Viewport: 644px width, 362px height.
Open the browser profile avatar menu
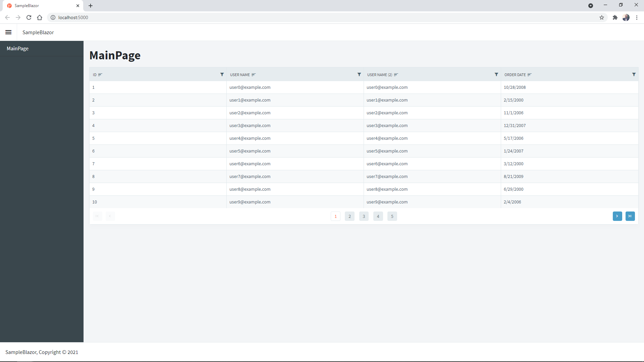click(x=626, y=17)
